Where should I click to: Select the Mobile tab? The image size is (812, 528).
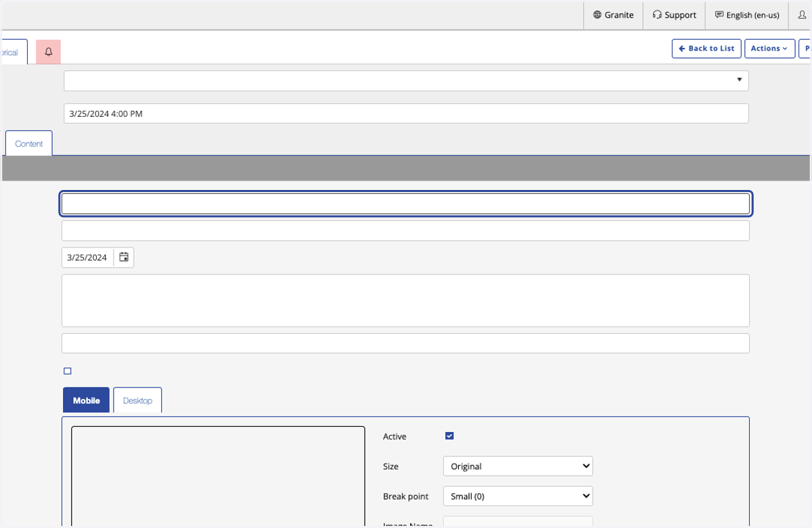86,400
